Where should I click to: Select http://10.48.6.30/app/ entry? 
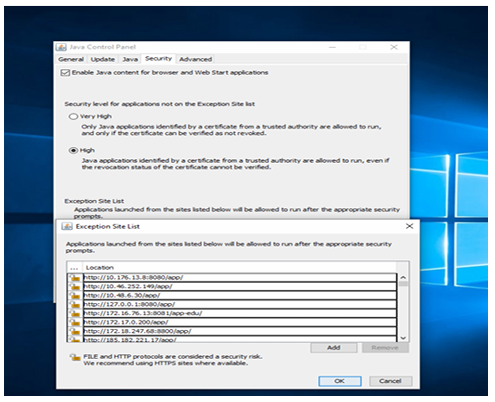240,295
